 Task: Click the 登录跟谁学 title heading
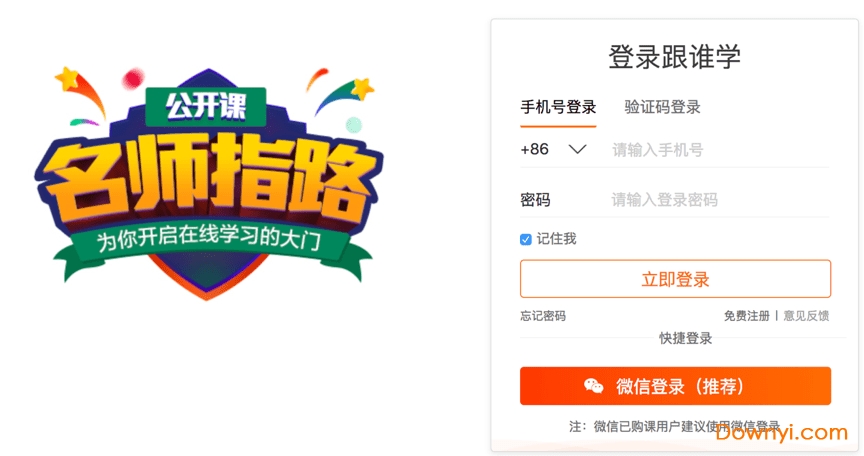(x=674, y=57)
